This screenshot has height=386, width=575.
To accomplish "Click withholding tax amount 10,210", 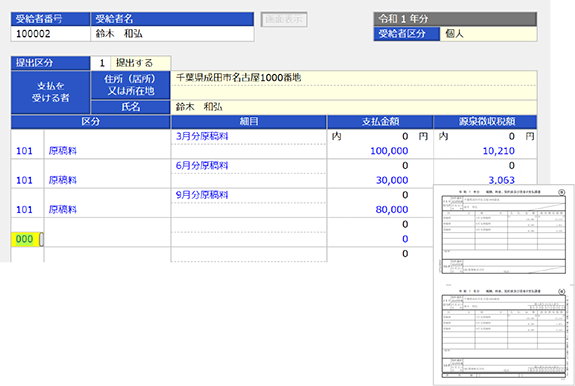I will 499,151.
